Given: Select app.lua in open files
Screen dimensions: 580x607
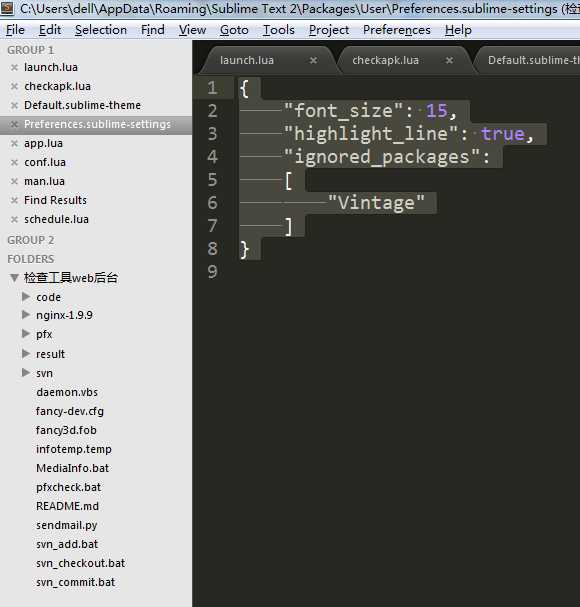Looking at the screenshot, I should pyautogui.click(x=43, y=143).
